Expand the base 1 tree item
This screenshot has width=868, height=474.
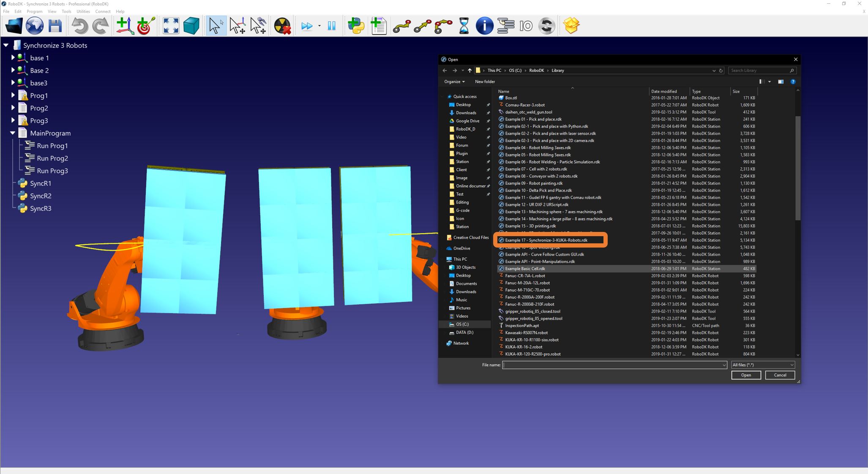[x=13, y=58]
